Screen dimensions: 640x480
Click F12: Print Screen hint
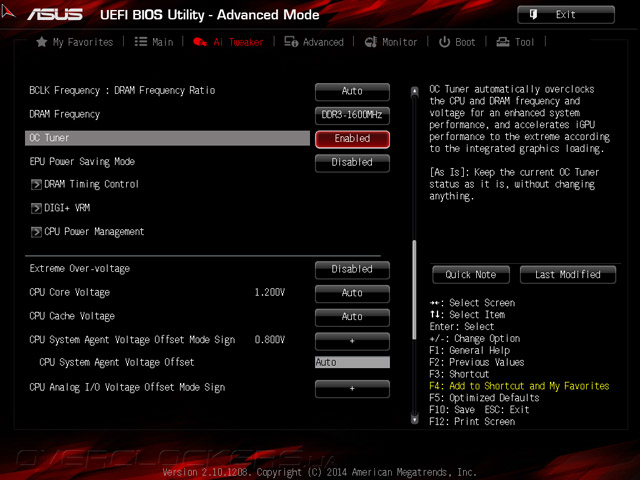(472, 422)
